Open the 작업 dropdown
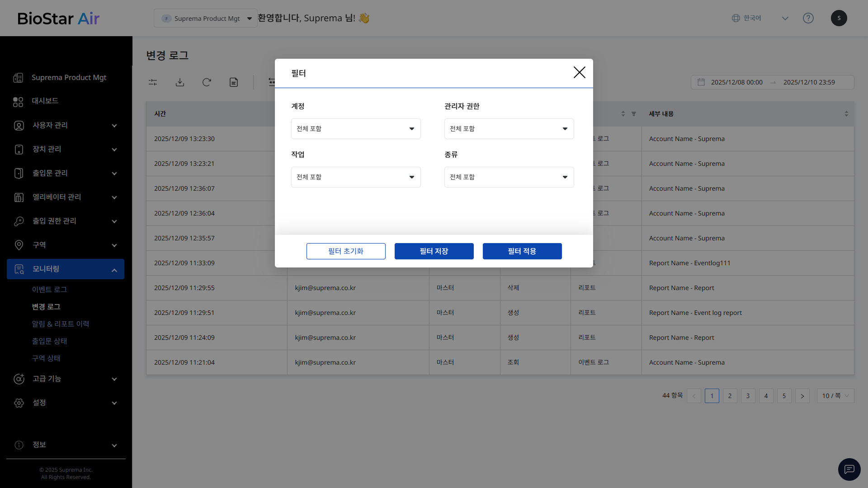The height and width of the screenshot is (488, 868). coord(356,177)
